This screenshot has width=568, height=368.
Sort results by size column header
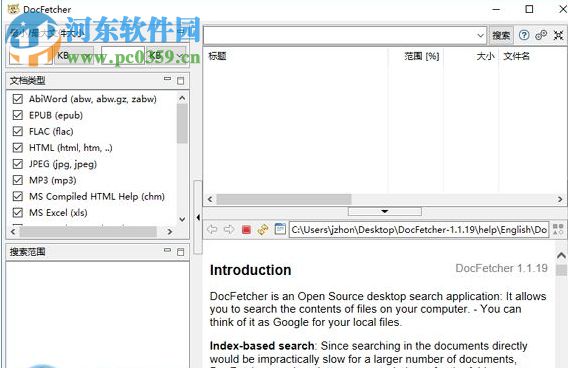[485, 56]
